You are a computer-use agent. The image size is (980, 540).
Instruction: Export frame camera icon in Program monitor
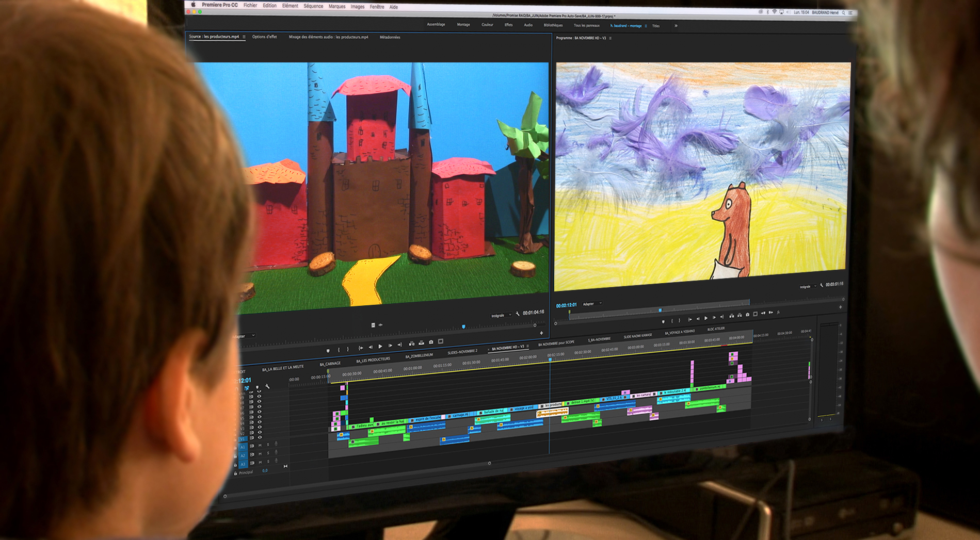coord(747,315)
